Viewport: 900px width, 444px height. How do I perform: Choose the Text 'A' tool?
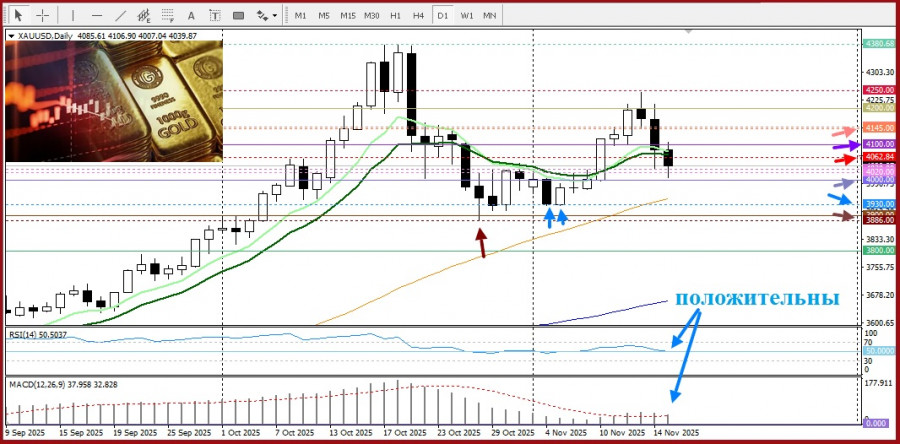[192, 16]
